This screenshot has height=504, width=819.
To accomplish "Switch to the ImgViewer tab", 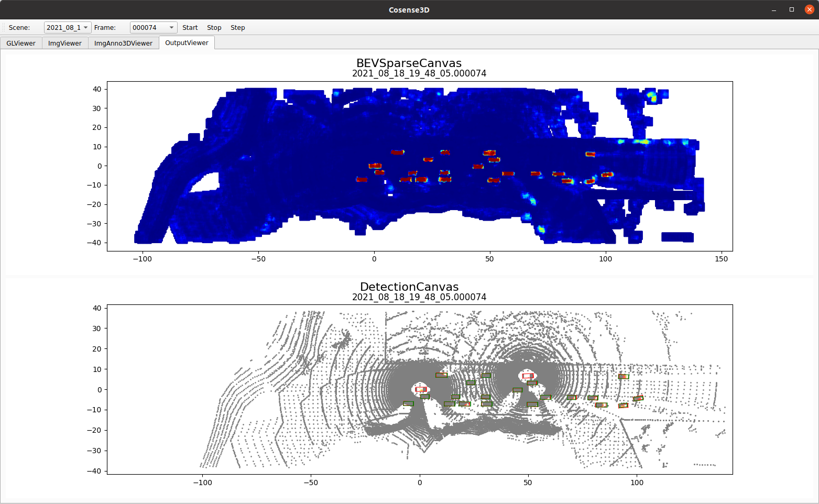I will point(65,43).
